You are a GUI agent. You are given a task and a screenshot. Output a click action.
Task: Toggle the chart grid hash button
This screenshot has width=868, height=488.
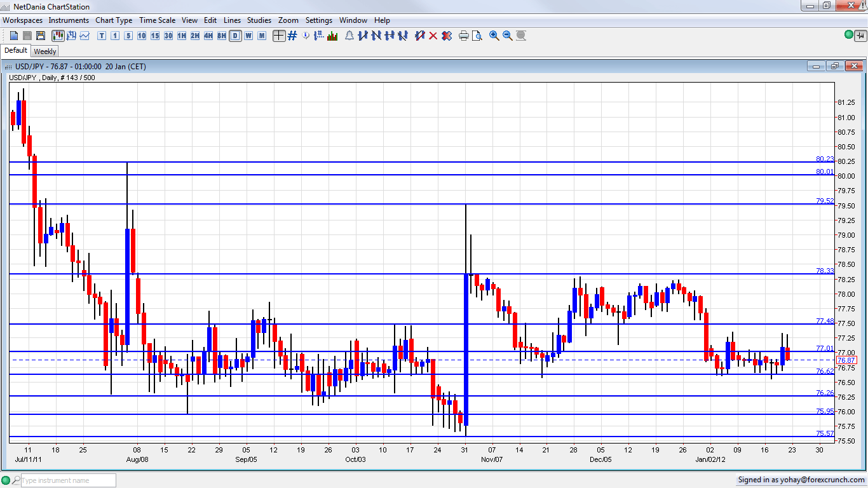tap(292, 36)
